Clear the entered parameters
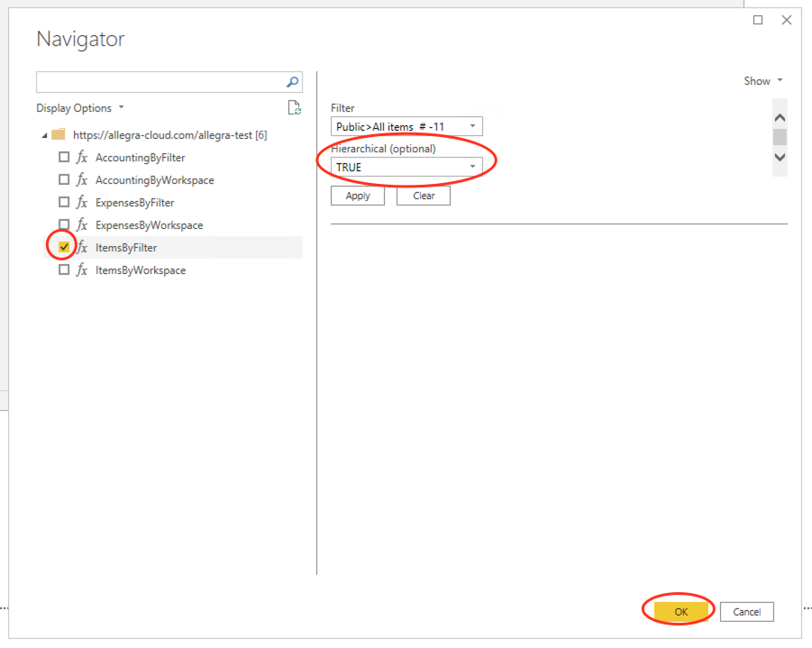 pos(423,196)
